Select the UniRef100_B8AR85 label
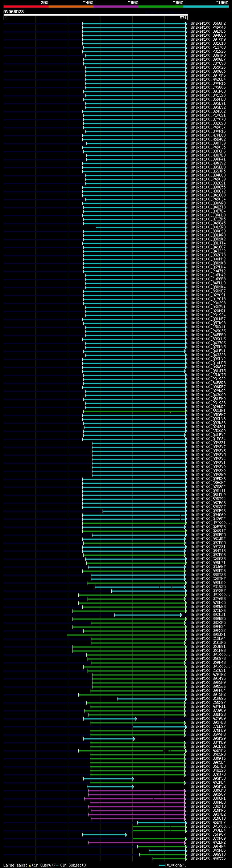Image resolution: width=232 pixels, height=868 pixels. coord(208,618)
